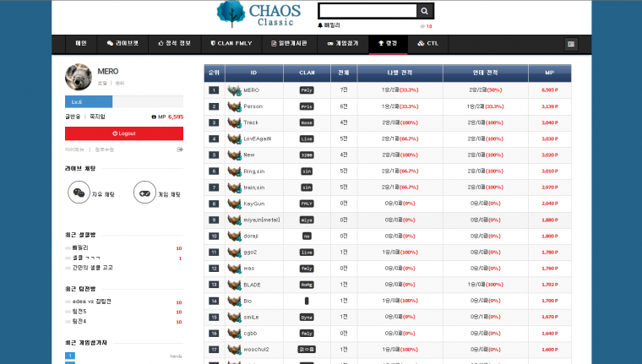Focus the search input field
This screenshot has width=642, height=364.
tap(367, 11)
